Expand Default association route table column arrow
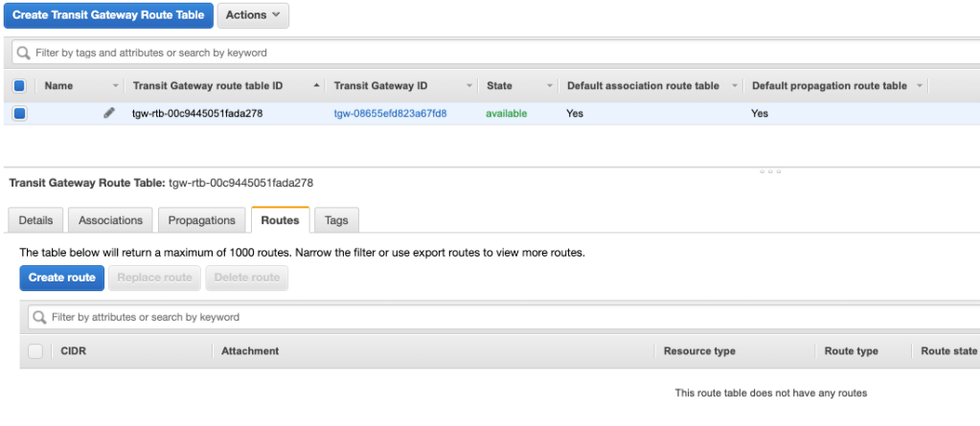 point(734,86)
